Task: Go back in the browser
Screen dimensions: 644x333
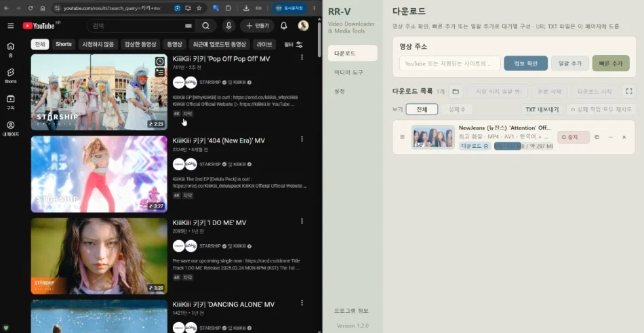Action: pos(6,8)
